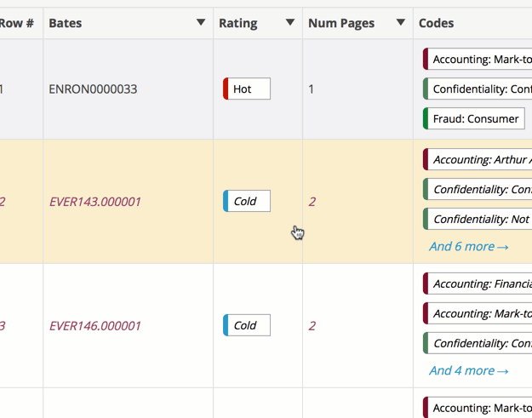Click the Rating column header label
The image size is (532, 418).
(237, 23)
